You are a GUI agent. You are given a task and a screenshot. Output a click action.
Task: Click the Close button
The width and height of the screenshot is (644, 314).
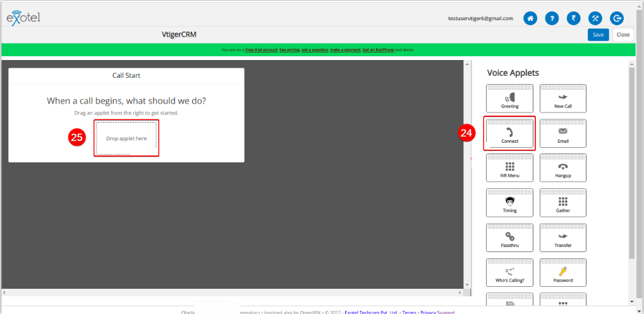pyautogui.click(x=623, y=35)
